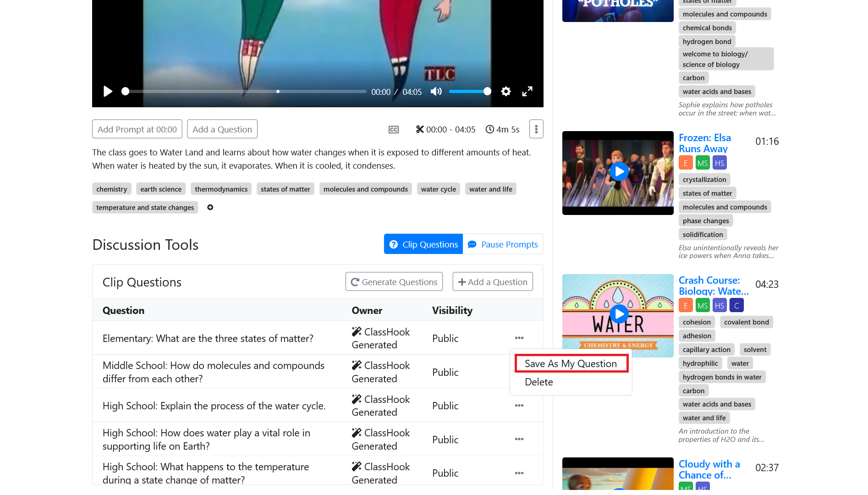This screenshot has height=495, width=868.
Task: Open options for the water cycle question
Action: point(519,406)
